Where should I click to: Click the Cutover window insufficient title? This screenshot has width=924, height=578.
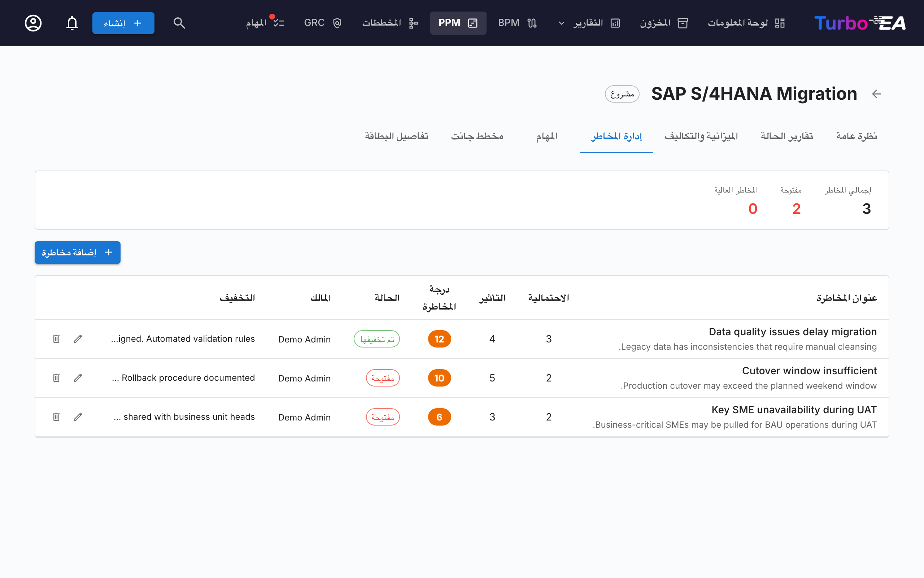pyautogui.click(x=810, y=370)
